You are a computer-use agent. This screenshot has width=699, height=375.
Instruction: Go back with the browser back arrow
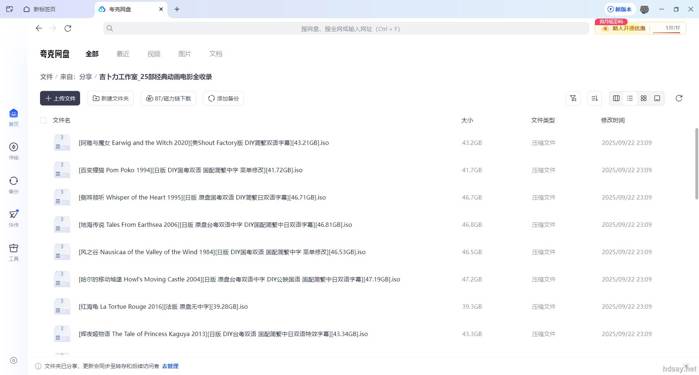[x=39, y=28]
